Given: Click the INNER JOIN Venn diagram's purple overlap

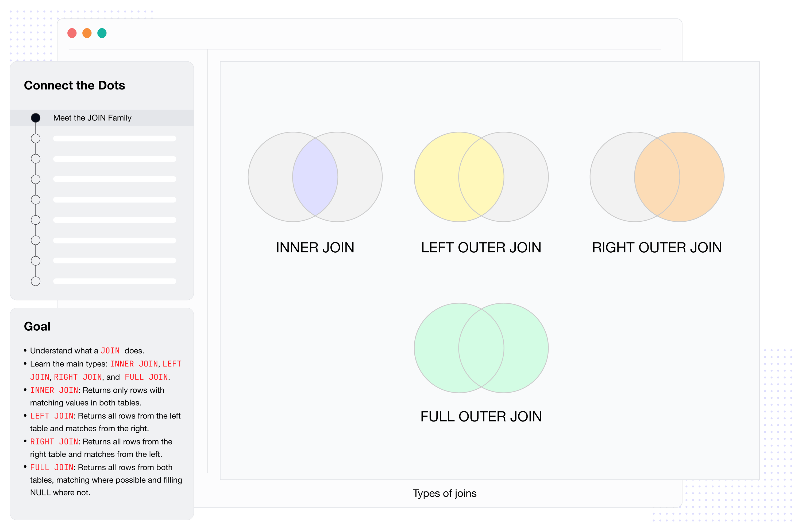Looking at the screenshot, I should [x=315, y=177].
